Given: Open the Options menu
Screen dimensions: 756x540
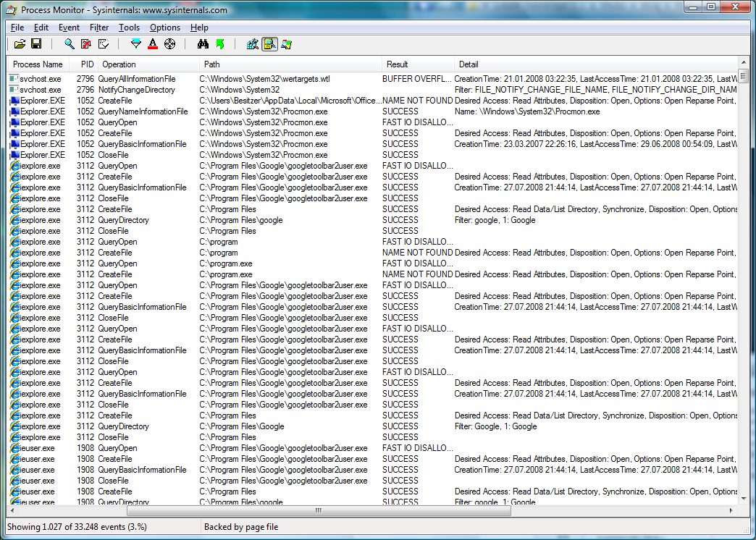Looking at the screenshot, I should pos(165,28).
